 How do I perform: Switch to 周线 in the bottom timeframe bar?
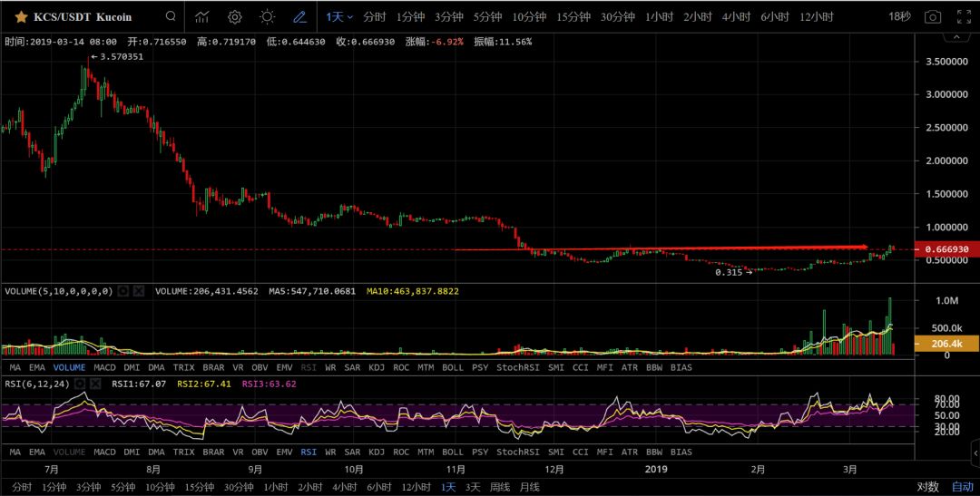(x=501, y=487)
